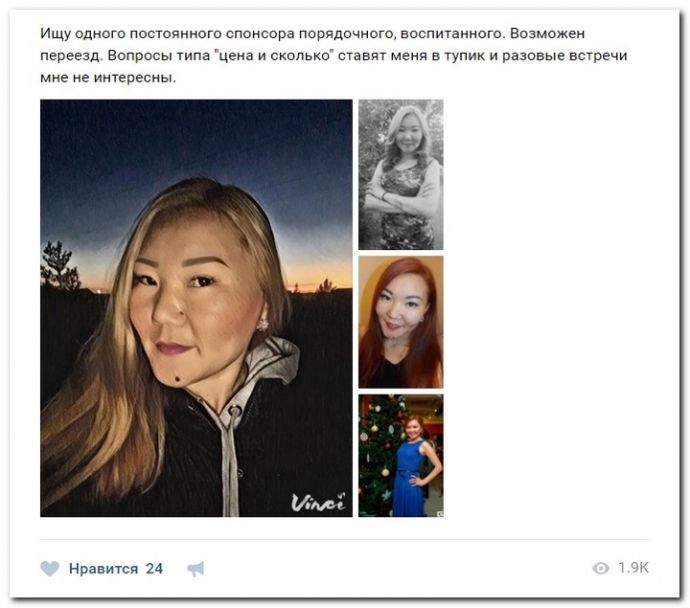This screenshot has width=690, height=608.
Task: Open the large sunset selfie photo
Action: coord(196,308)
